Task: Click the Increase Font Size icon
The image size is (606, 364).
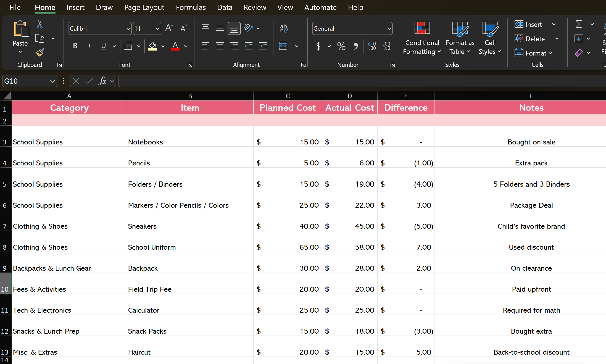Action: tap(169, 28)
